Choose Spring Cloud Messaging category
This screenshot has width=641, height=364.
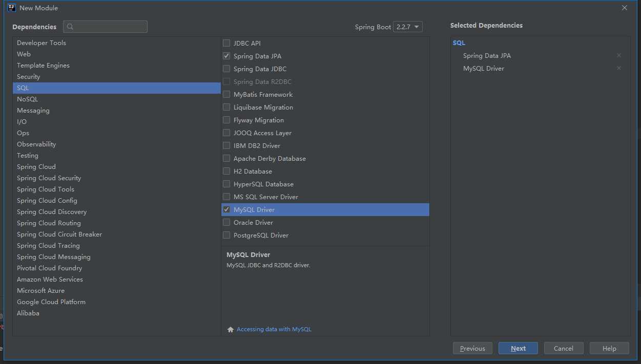click(117, 257)
